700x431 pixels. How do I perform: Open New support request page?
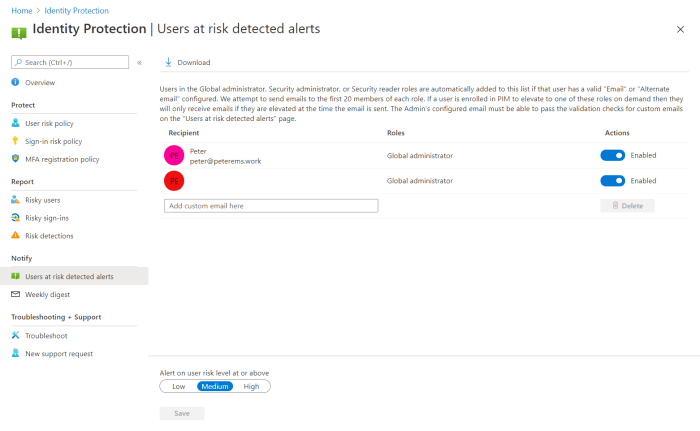tap(60, 354)
